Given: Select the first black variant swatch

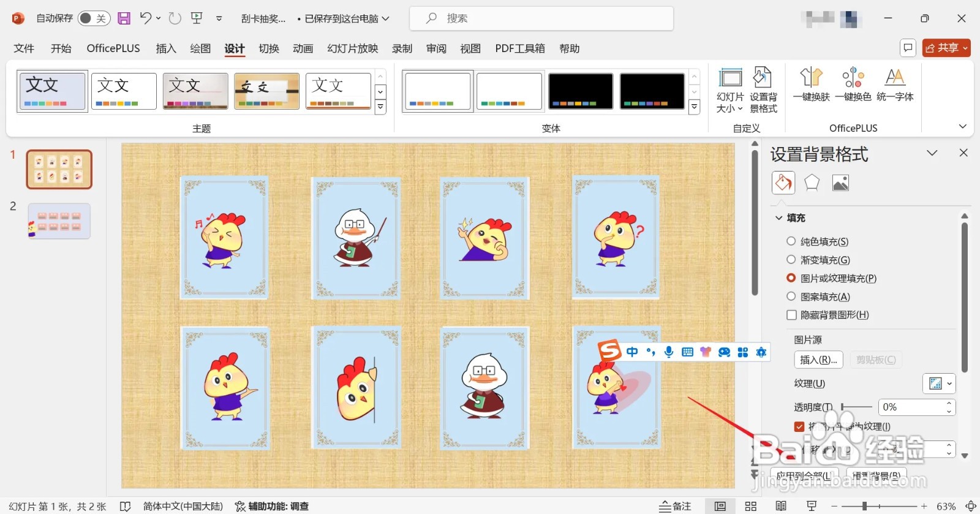Looking at the screenshot, I should pyautogui.click(x=580, y=91).
